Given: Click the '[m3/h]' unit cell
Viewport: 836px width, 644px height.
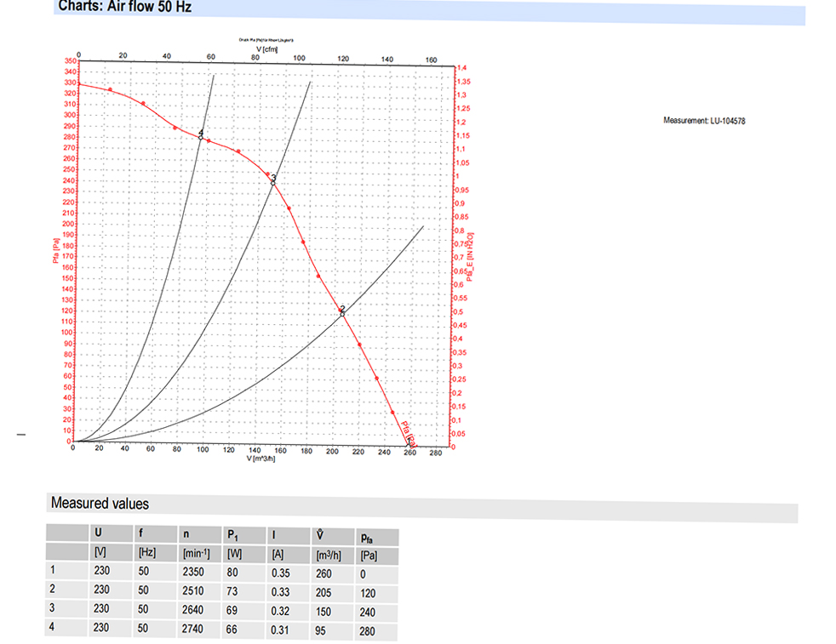Looking at the screenshot, I should pyautogui.click(x=329, y=555).
